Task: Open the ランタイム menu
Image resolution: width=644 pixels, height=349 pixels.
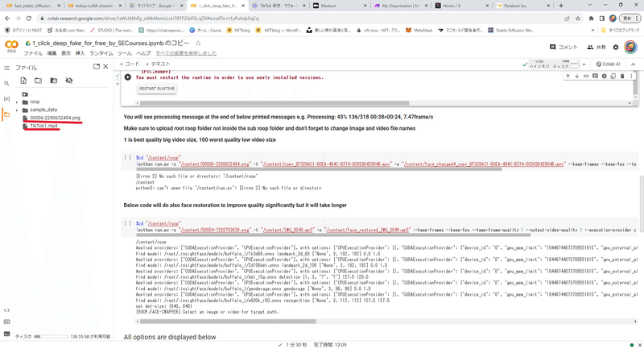Action: point(101,53)
